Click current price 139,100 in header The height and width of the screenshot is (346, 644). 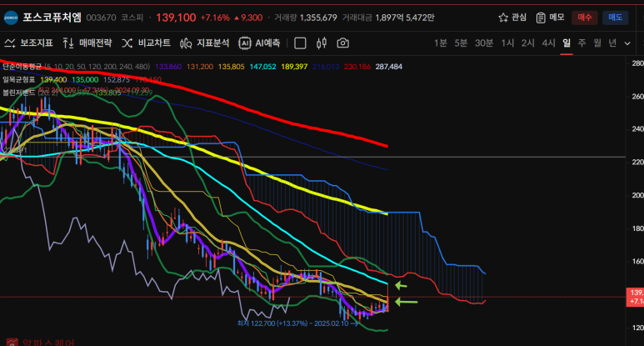(x=176, y=18)
